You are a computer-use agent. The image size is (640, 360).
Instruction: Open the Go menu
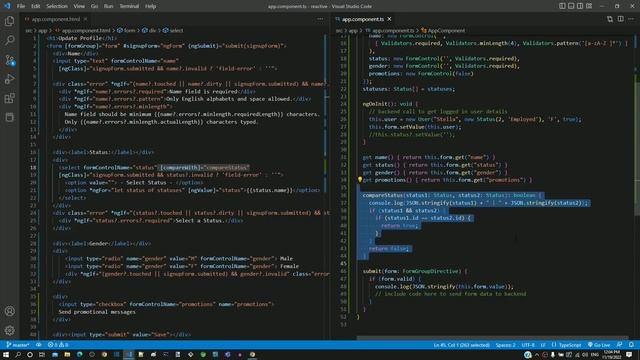(94, 6)
